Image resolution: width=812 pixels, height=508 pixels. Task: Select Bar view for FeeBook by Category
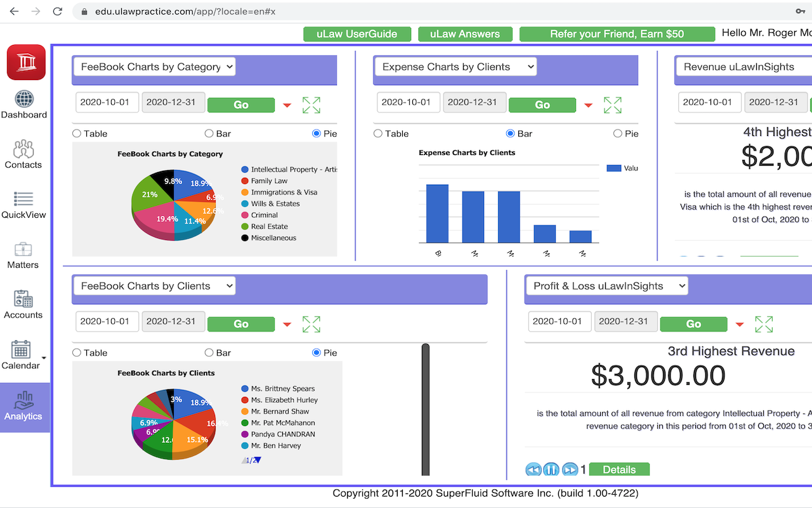[x=209, y=133]
